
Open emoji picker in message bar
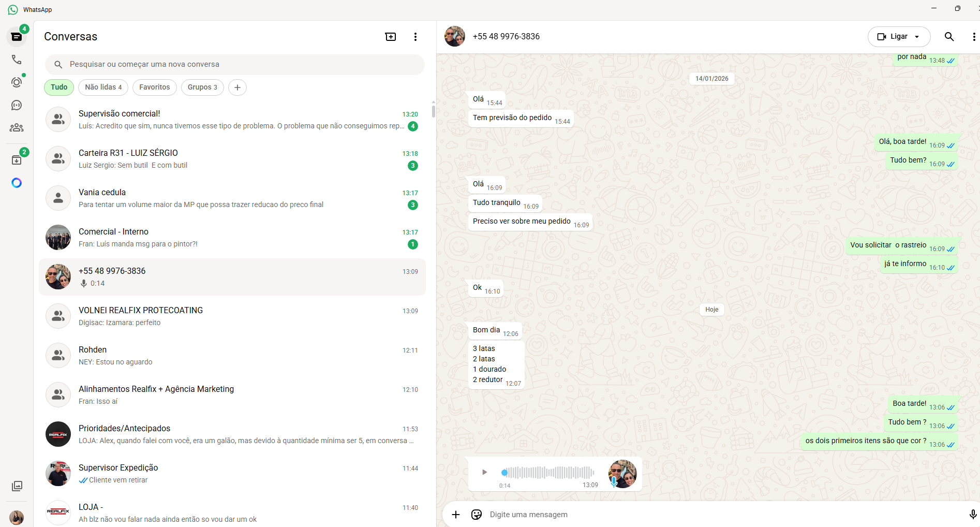[x=477, y=515]
